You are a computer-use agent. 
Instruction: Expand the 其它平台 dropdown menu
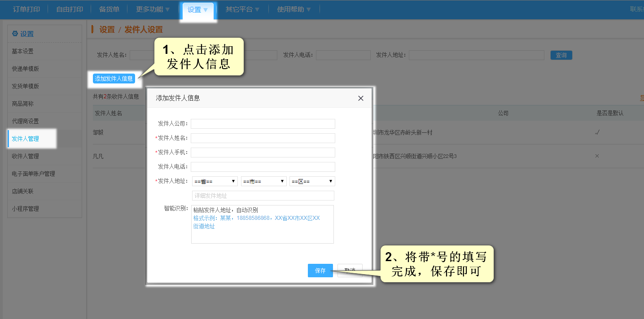pyautogui.click(x=243, y=9)
